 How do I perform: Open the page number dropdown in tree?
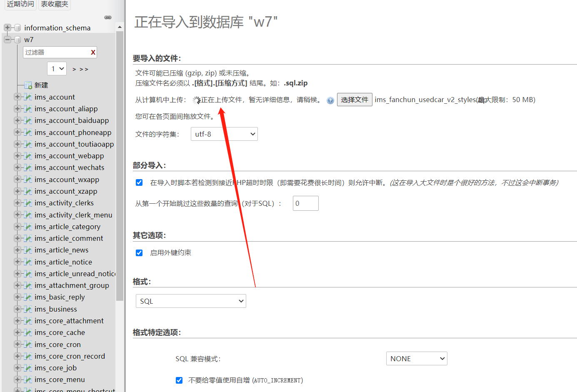[57, 69]
